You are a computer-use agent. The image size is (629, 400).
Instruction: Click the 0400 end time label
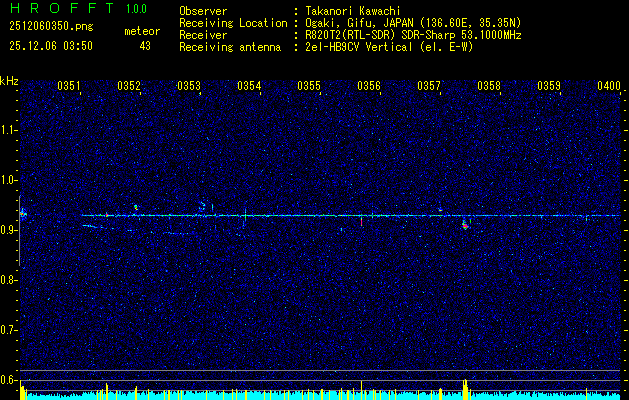[x=609, y=85]
